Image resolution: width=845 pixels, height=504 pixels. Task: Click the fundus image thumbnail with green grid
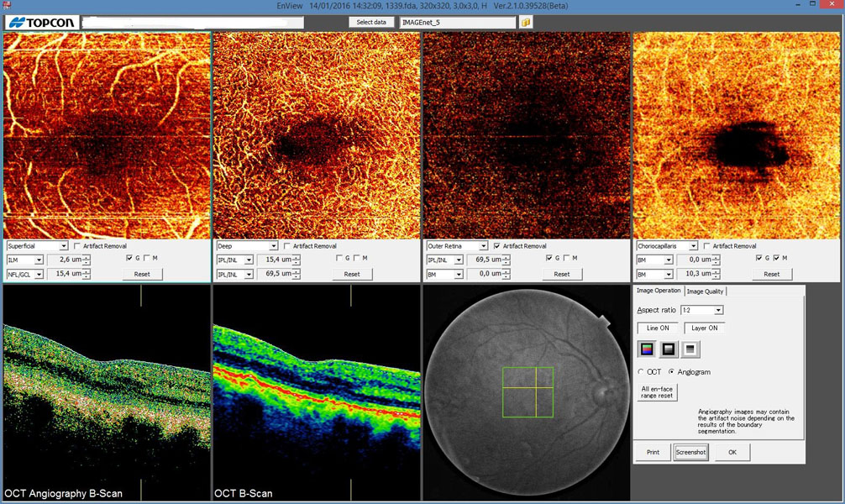(526, 391)
